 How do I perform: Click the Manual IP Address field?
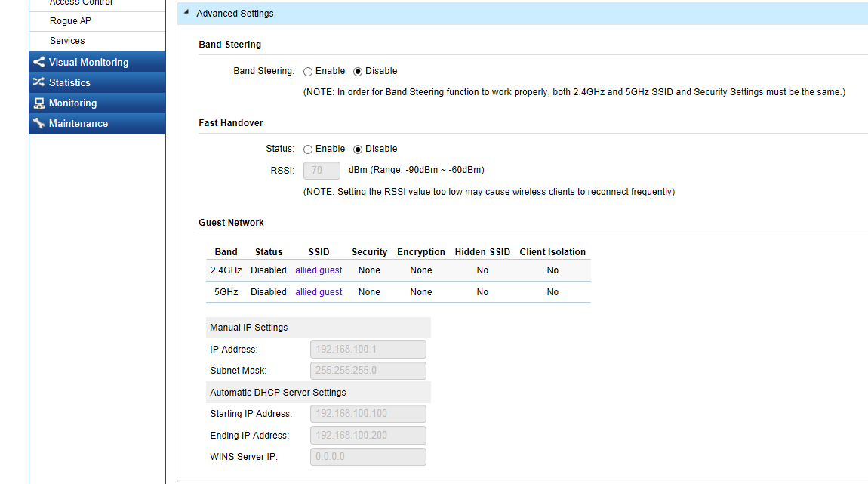368,350
